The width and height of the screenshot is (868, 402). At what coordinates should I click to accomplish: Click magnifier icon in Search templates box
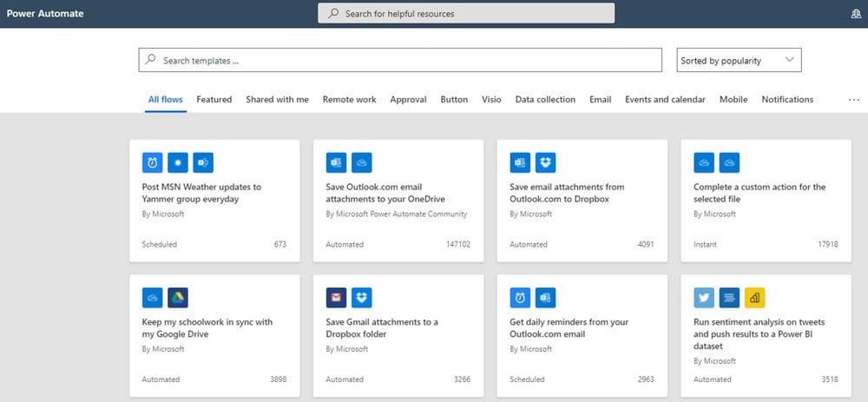tap(150, 60)
